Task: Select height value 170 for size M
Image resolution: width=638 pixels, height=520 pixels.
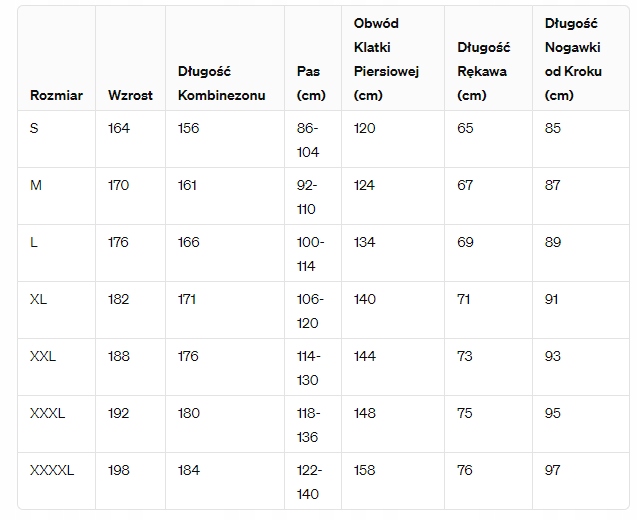Action: point(119,185)
